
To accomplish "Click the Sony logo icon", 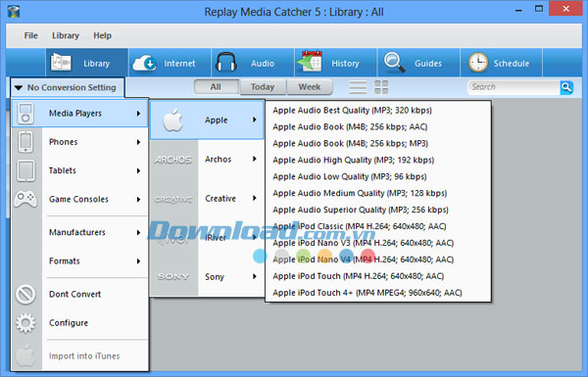I will 173,276.
